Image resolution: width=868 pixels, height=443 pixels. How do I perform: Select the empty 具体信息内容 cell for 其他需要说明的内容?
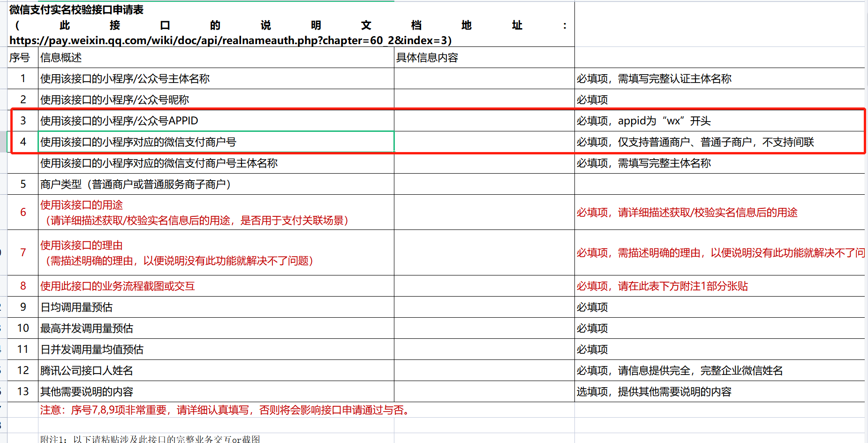(x=484, y=392)
